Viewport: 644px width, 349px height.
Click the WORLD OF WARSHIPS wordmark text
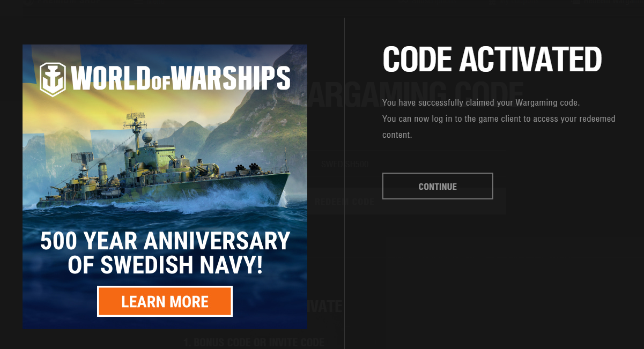pos(181,78)
